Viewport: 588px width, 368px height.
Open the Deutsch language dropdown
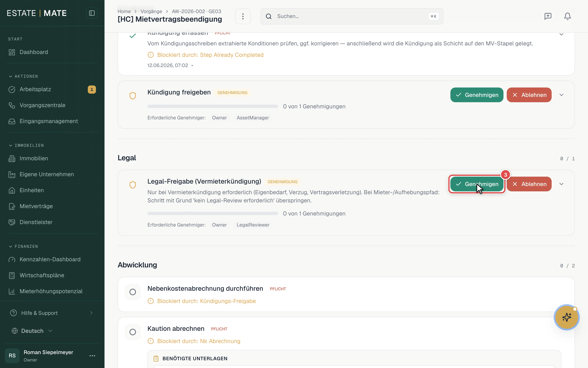[x=32, y=331]
